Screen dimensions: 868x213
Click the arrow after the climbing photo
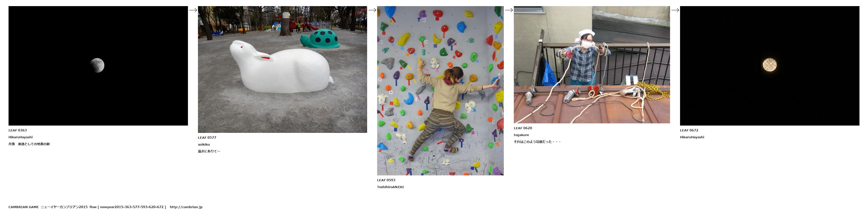(509, 10)
